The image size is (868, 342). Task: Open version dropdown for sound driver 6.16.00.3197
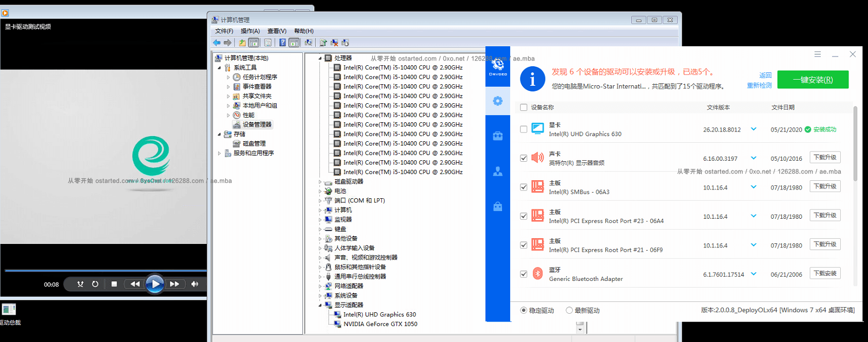click(754, 158)
